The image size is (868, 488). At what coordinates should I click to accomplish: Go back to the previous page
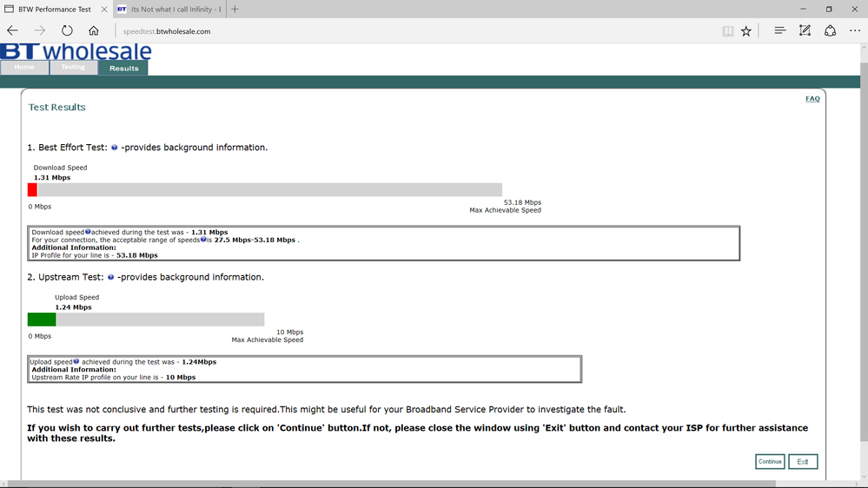click(x=12, y=31)
